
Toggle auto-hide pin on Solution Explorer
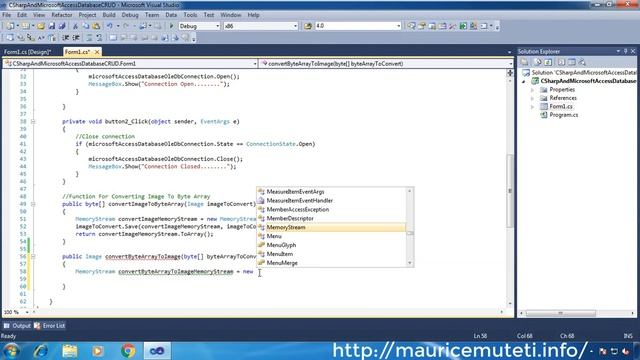pyautogui.click(x=625, y=51)
